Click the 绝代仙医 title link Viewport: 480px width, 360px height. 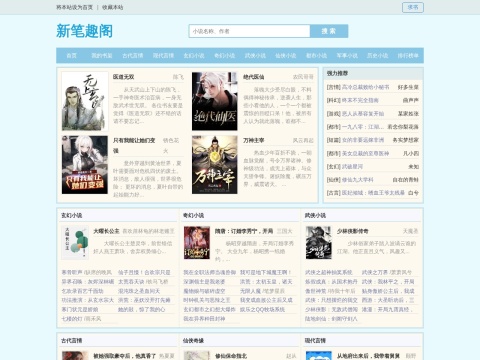[253, 77]
